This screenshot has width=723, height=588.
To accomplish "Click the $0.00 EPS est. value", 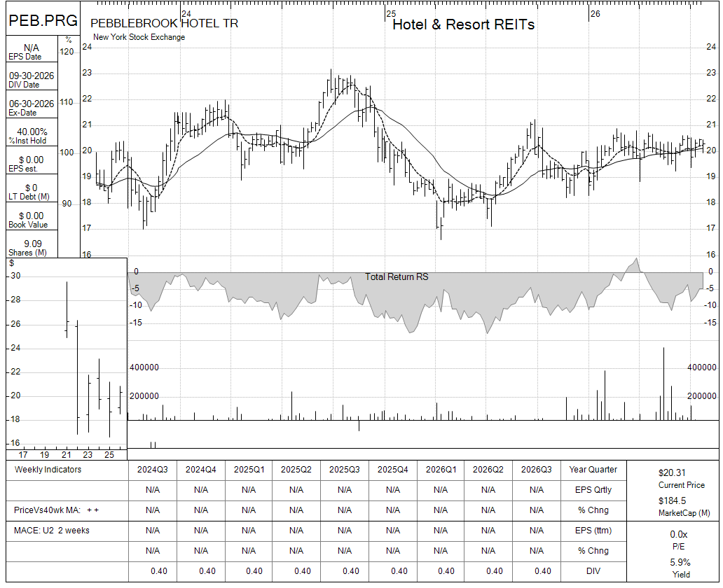I will [x=32, y=160].
